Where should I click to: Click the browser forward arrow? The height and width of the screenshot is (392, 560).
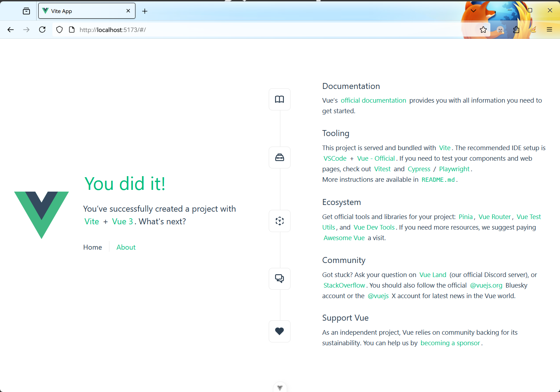pyautogui.click(x=26, y=30)
